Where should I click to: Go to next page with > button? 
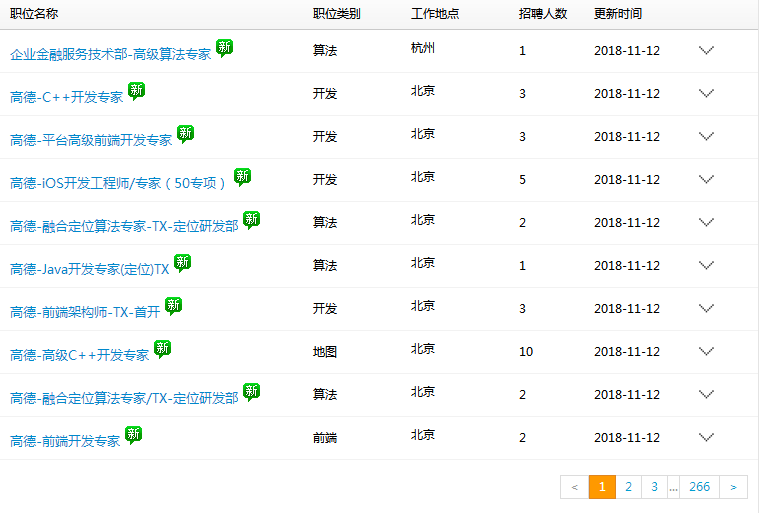[733, 487]
